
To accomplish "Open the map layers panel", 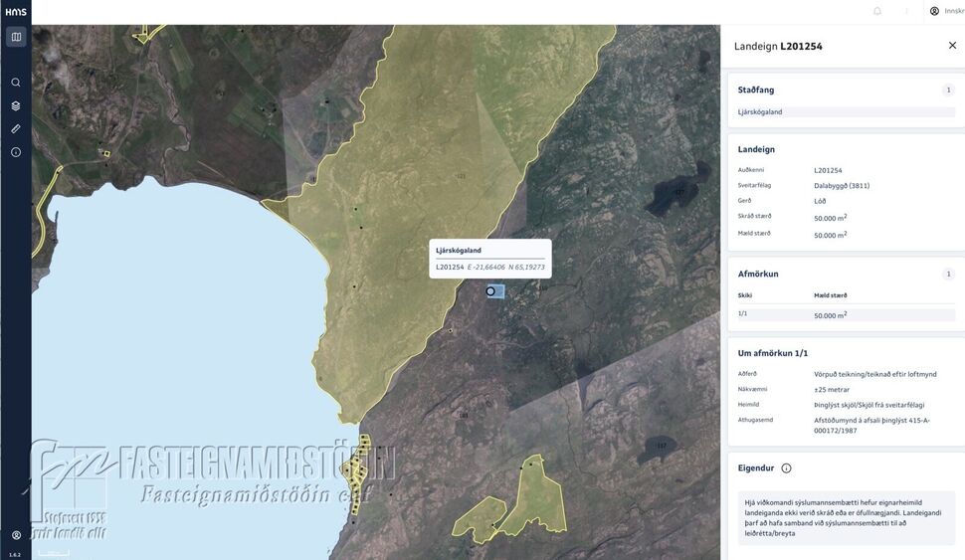I will pos(16,105).
